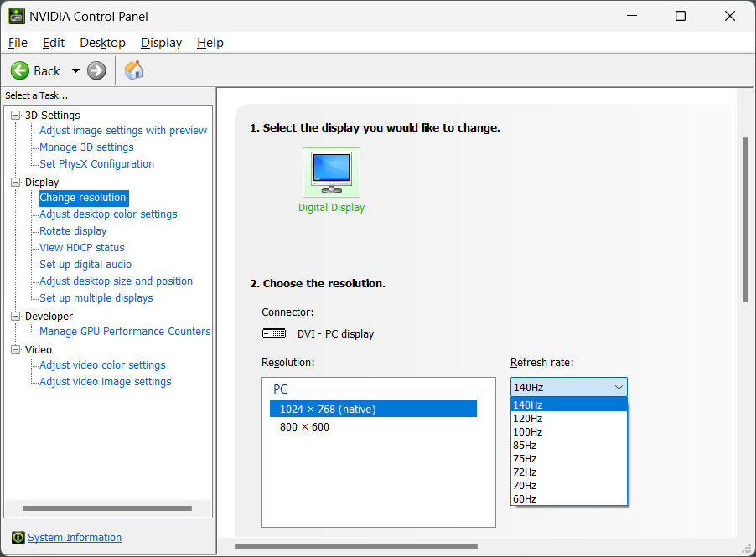Open Set up multiple displays
This screenshot has width=756, height=557.
pyautogui.click(x=96, y=298)
